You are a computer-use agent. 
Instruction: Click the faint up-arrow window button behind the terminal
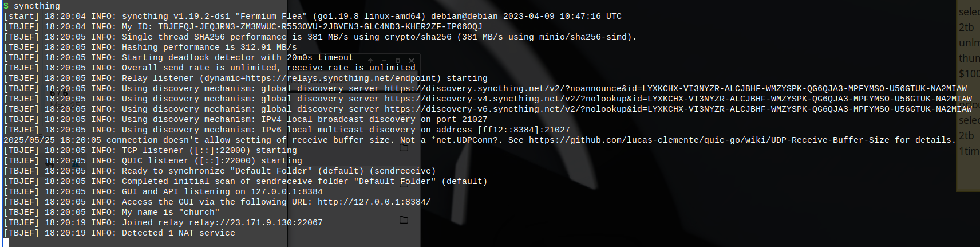pos(370,61)
